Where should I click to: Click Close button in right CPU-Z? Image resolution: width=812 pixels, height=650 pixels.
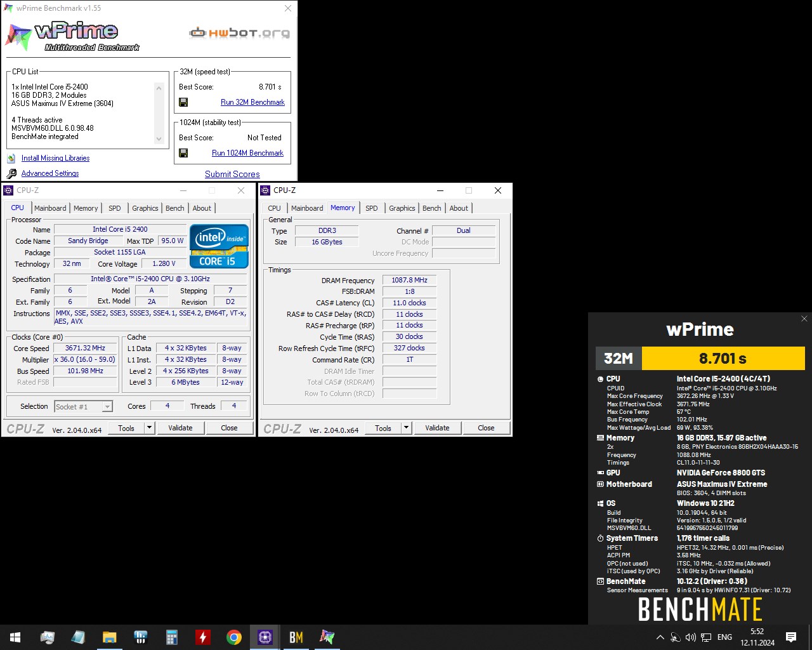pos(486,428)
